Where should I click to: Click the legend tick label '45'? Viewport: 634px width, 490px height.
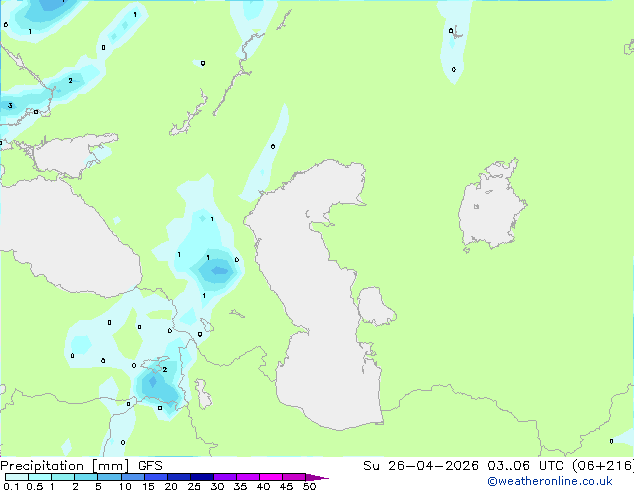tap(286, 486)
